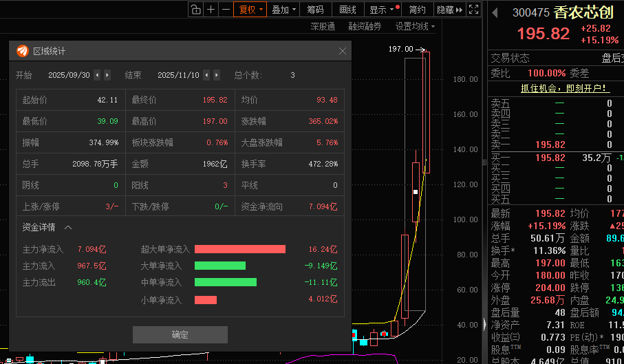Click 隐藏 to hide the side panel
This screenshot has height=364, width=624.
click(x=450, y=10)
